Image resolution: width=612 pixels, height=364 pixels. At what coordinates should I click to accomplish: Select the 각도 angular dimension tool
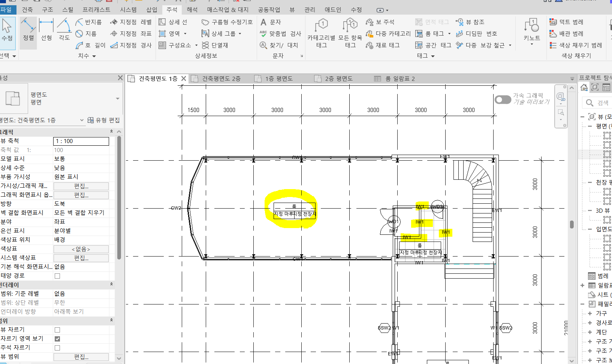click(64, 30)
